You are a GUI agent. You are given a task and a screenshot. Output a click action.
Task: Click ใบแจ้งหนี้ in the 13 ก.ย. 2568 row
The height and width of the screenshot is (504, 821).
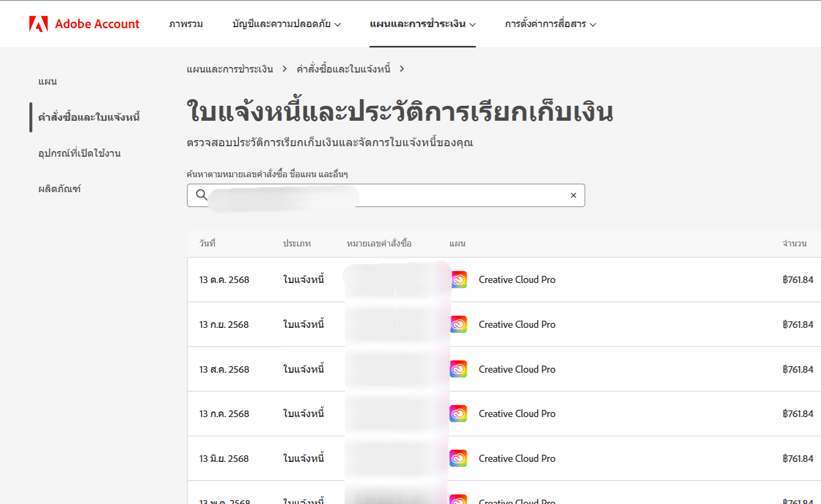click(303, 324)
